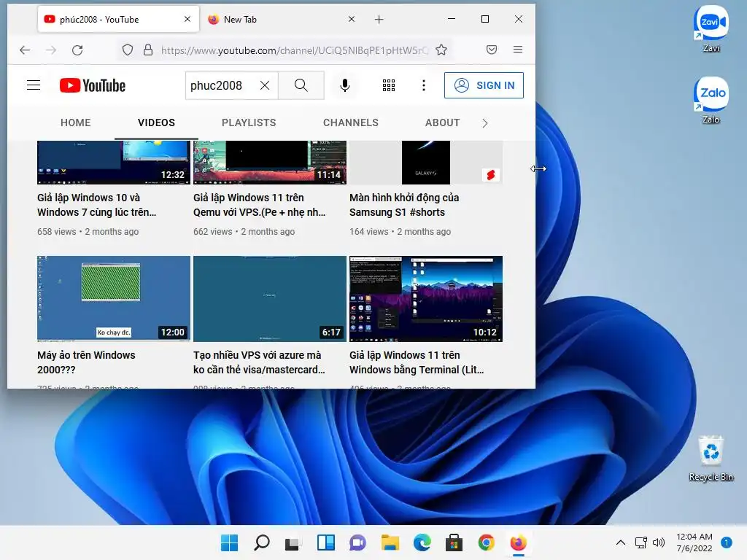747x560 pixels.
Task: Show more channel tabs with chevron
Action: pyautogui.click(x=485, y=123)
